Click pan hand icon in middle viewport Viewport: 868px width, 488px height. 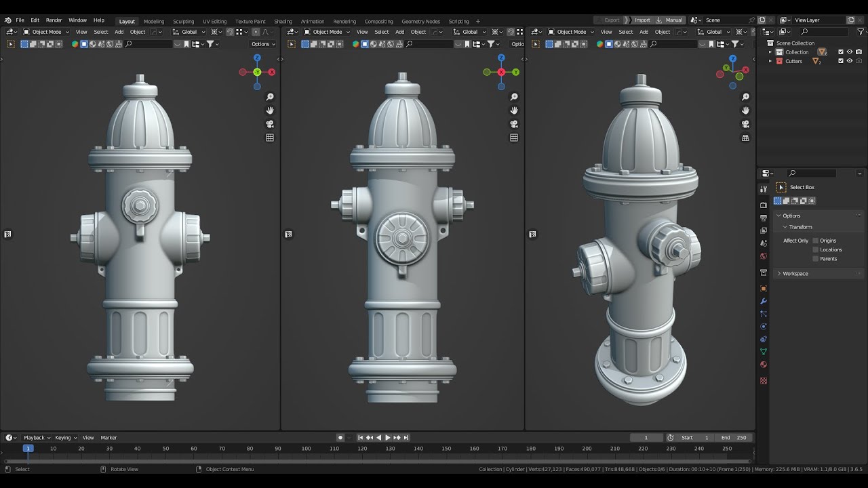click(x=514, y=110)
